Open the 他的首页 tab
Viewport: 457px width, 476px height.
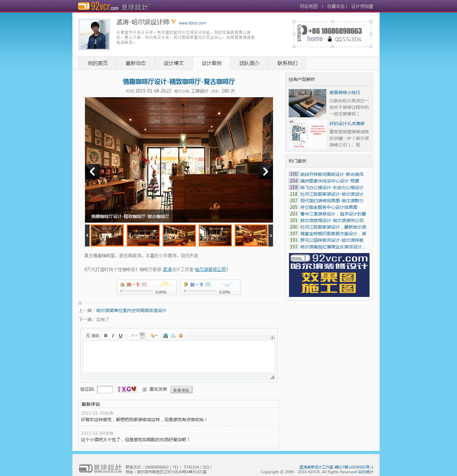(x=98, y=63)
